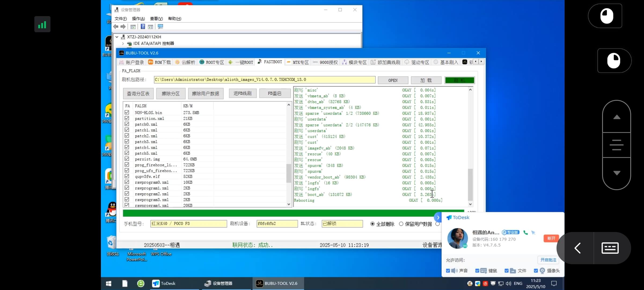Click the Device Manager back arrow icon
The image size is (644, 290).
pyautogui.click(x=116, y=27)
